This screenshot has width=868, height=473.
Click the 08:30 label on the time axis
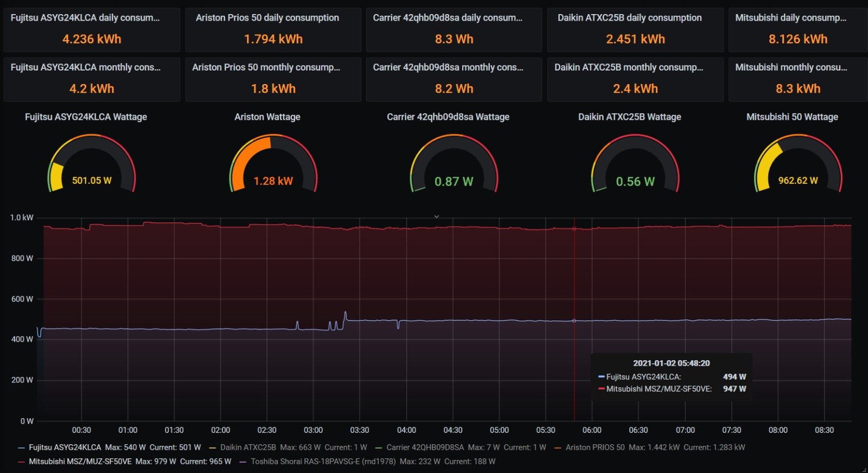(x=824, y=430)
